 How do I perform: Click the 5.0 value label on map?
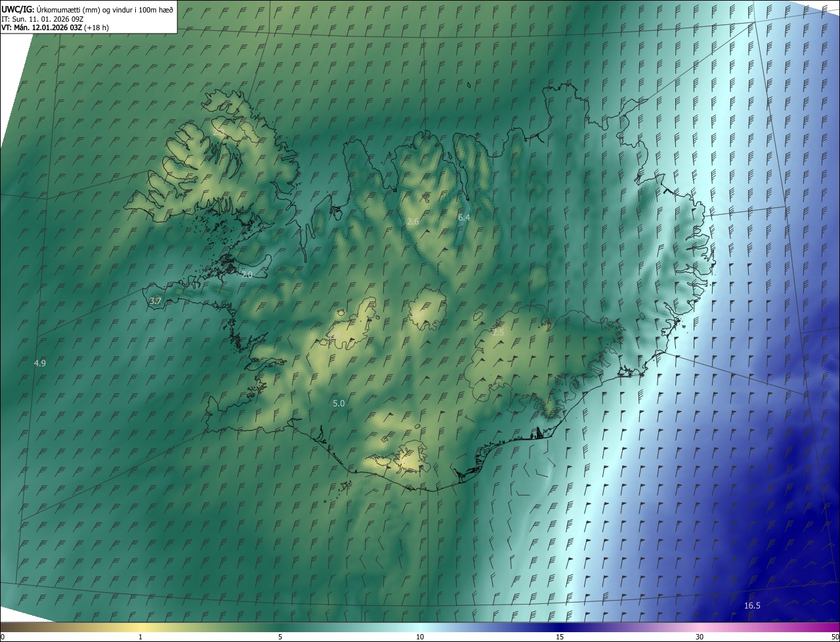click(339, 404)
